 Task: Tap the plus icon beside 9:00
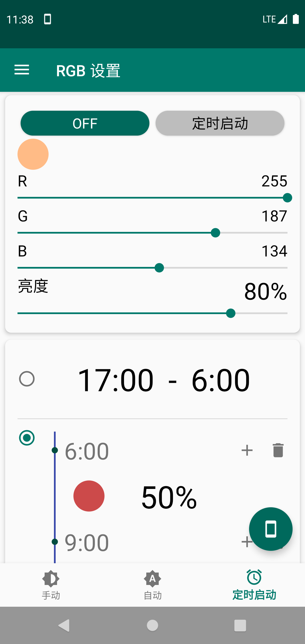click(x=245, y=541)
